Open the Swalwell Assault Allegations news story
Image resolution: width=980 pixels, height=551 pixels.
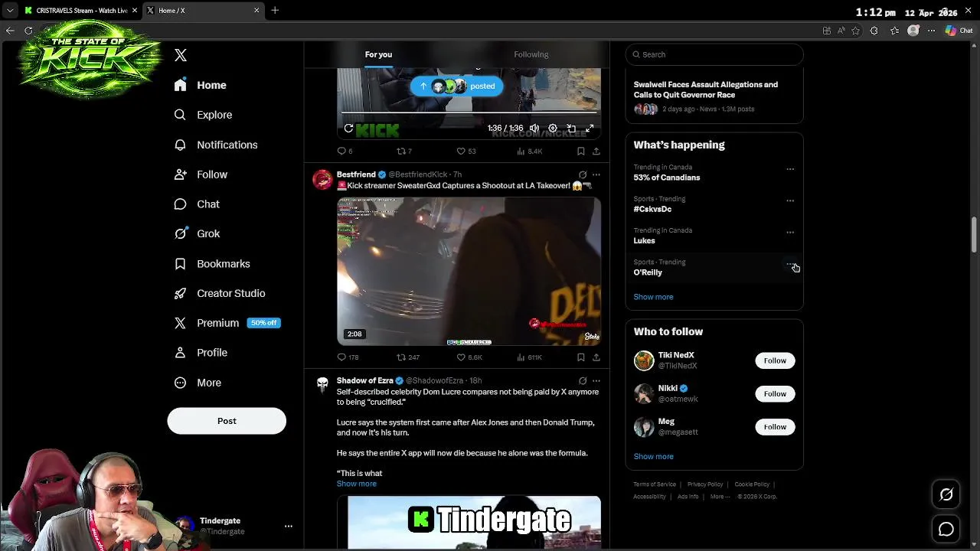(x=714, y=96)
